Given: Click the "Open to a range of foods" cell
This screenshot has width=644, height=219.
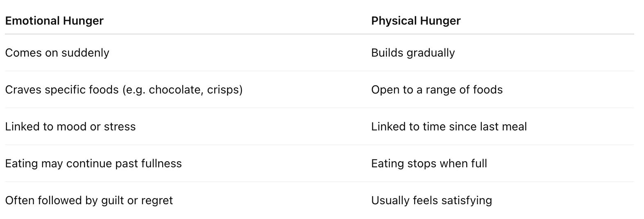Looking at the screenshot, I should click(x=437, y=90).
